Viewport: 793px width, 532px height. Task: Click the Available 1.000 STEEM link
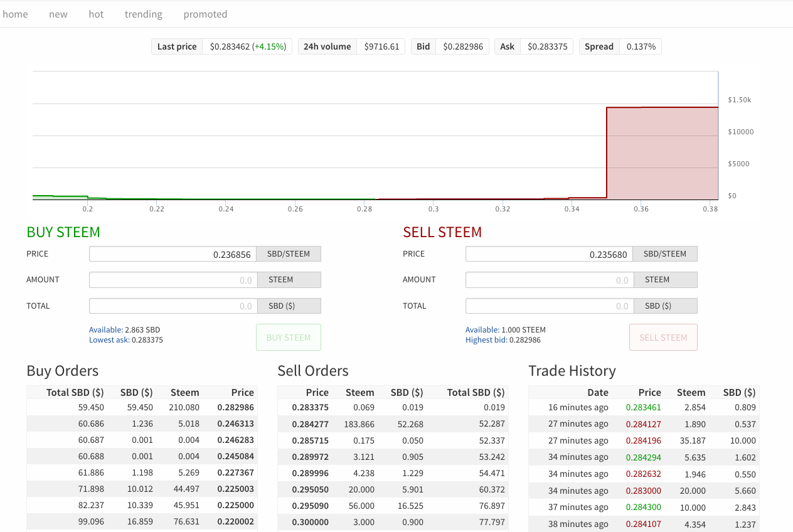tap(506, 329)
